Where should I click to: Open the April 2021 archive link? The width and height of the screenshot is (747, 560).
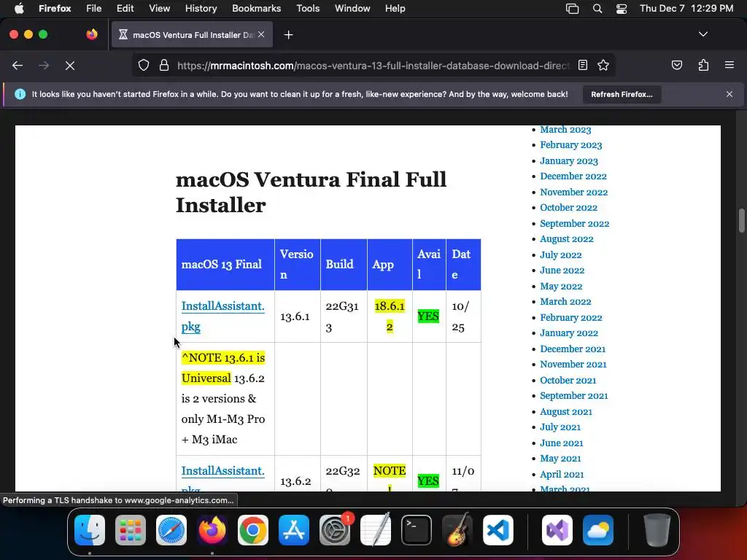(562, 474)
